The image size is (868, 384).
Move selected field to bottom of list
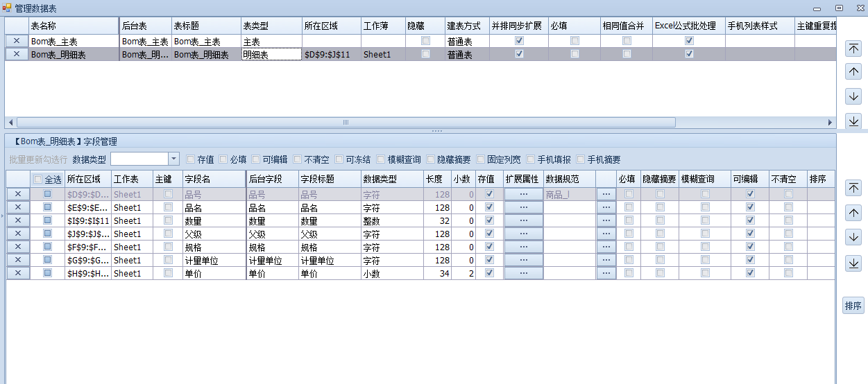(853, 263)
